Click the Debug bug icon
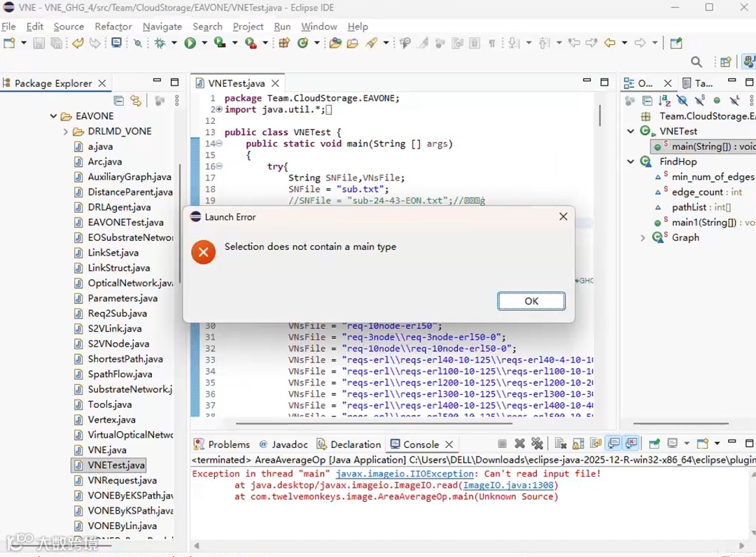 pyautogui.click(x=160, y=43)
